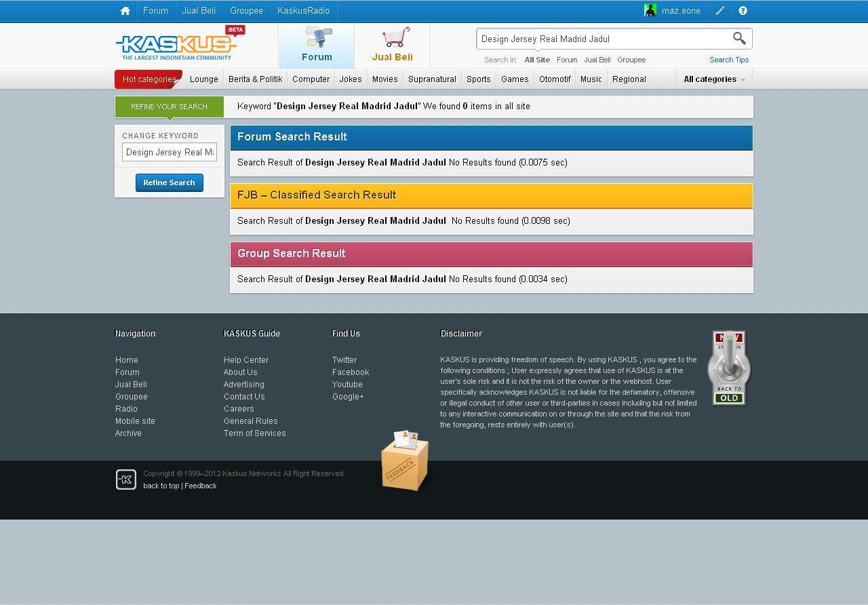Open the maz.eone username menu

[681, 11]
